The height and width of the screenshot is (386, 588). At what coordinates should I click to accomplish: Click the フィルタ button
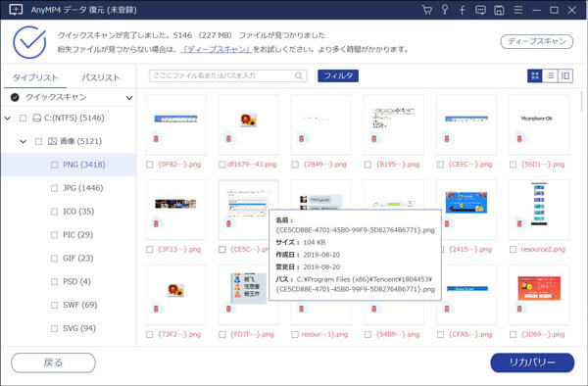338,75
